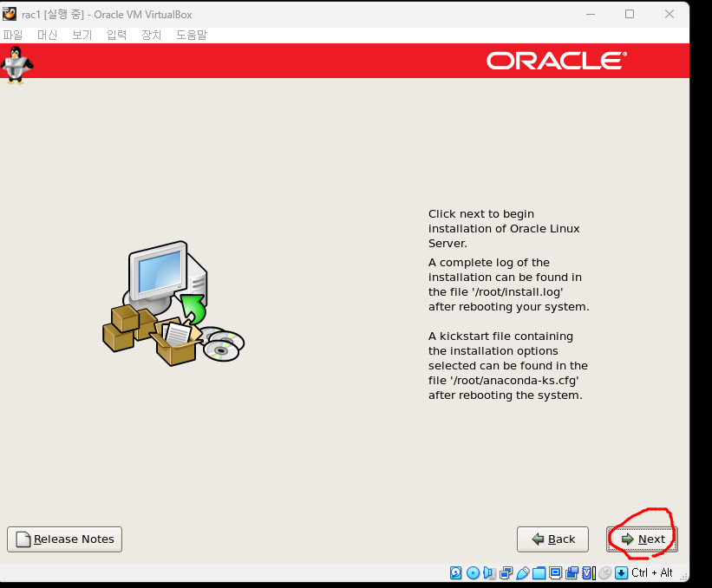Click the '/root/install.log' text line
The width and height of the screenshot is (712, 588).
496,292
